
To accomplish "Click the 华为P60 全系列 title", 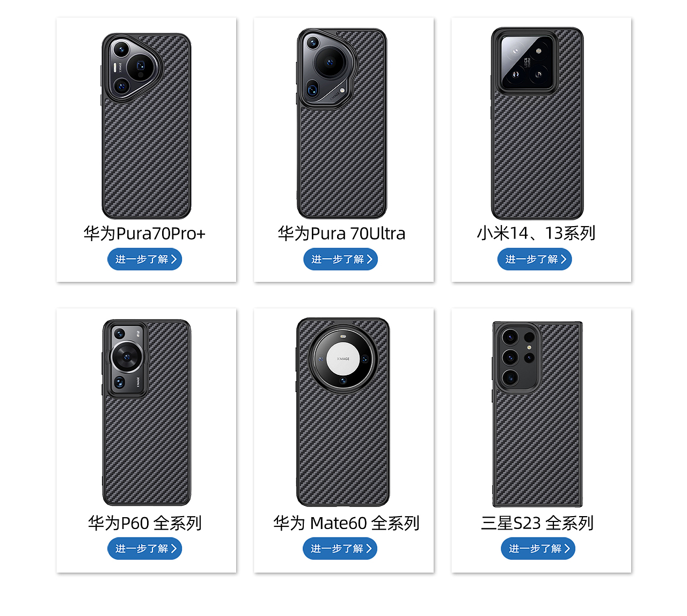I will pos(145,523).
